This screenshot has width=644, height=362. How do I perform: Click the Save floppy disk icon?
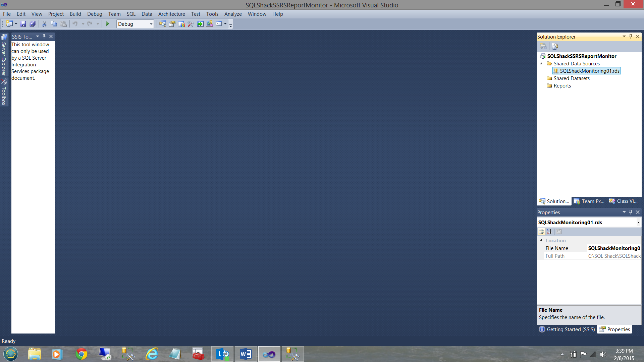click(x=23, y=24)
